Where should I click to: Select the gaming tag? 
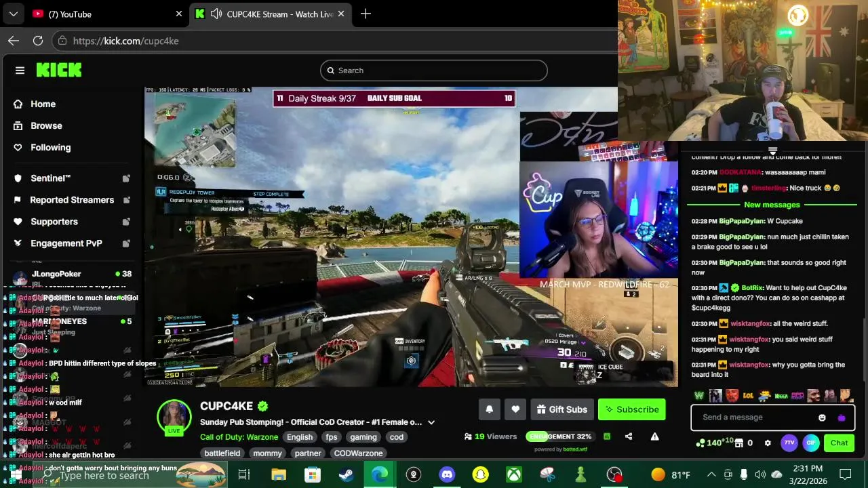pos(363,437)
